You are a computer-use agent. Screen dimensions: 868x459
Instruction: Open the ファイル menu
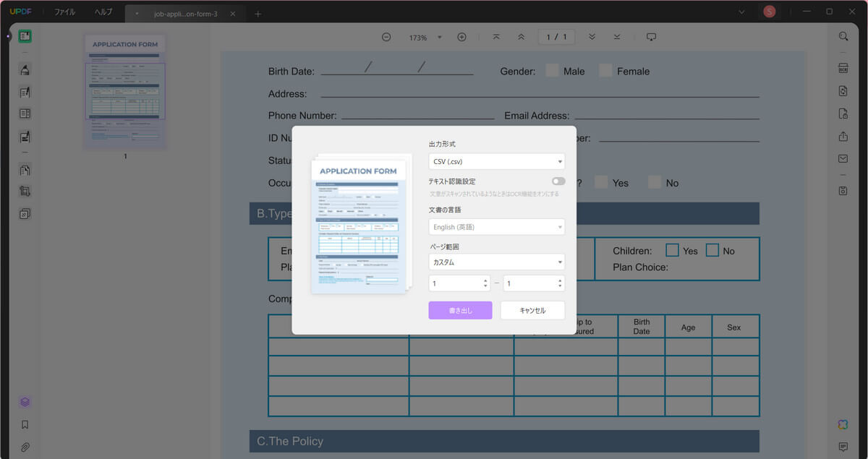[64, 12]
